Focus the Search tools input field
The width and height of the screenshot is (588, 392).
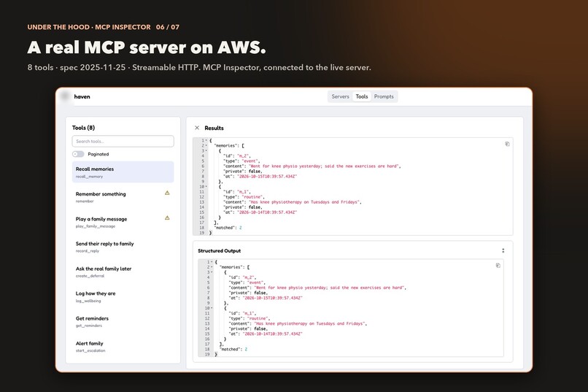pyautogui.click(x=123, y=141)
